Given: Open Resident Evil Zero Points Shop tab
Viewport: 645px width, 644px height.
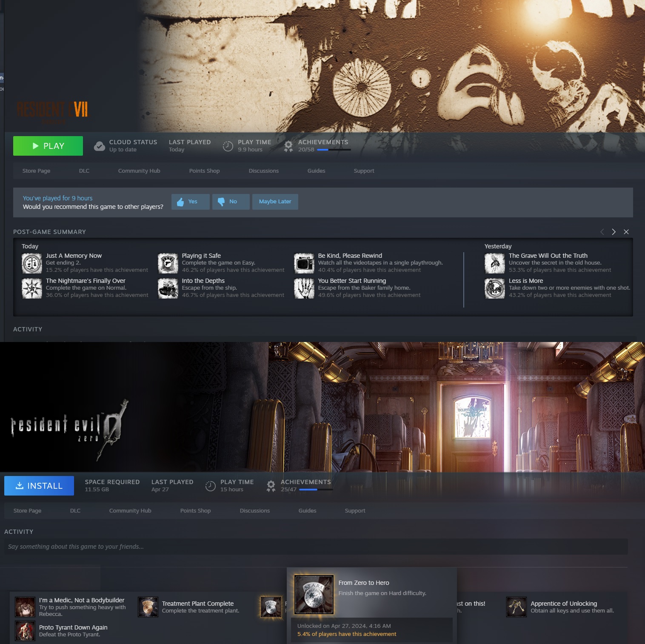Looking at the screenshot, I should 196,511.
